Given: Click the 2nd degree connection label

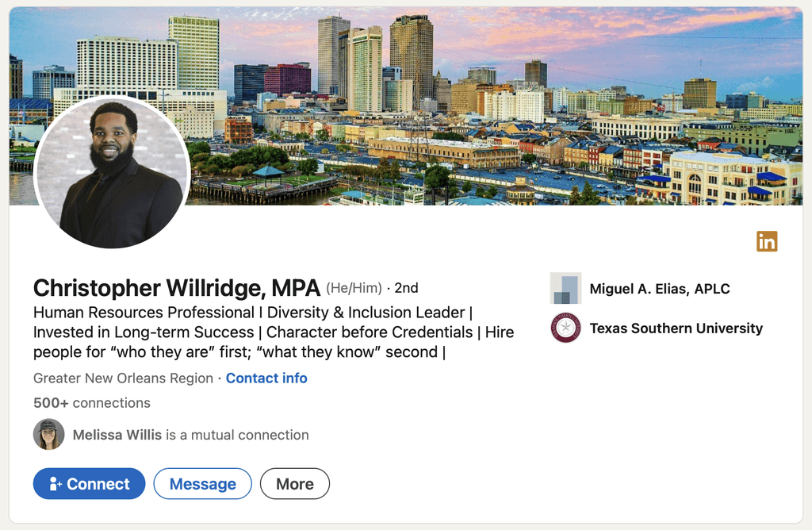Looking at the screenshot, I should click(x=406, y=288).
